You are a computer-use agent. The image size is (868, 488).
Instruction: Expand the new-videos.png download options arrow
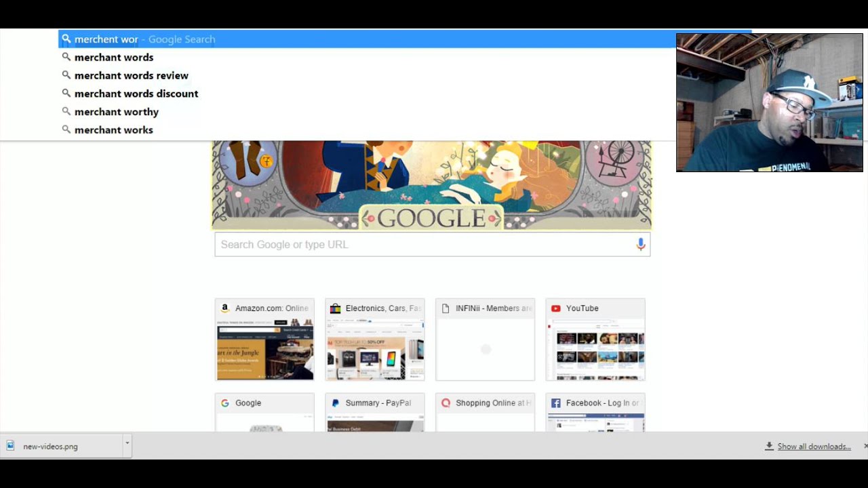point(127,445)
